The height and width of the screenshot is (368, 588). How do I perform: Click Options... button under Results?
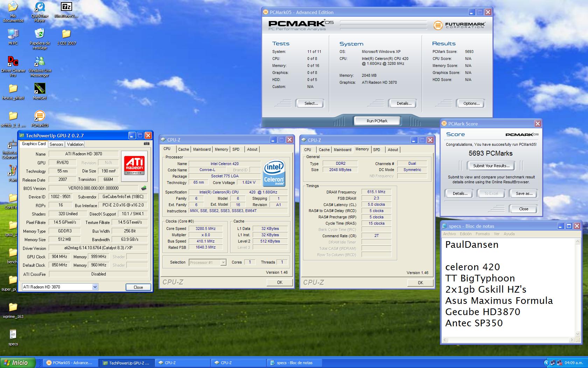pos(471,103)
